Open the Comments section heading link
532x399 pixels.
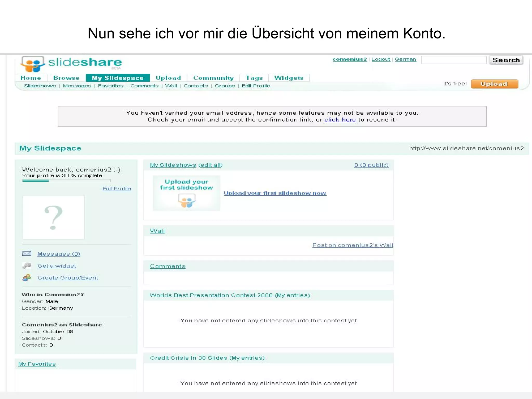pyautogui.click(x=168, y=266)
